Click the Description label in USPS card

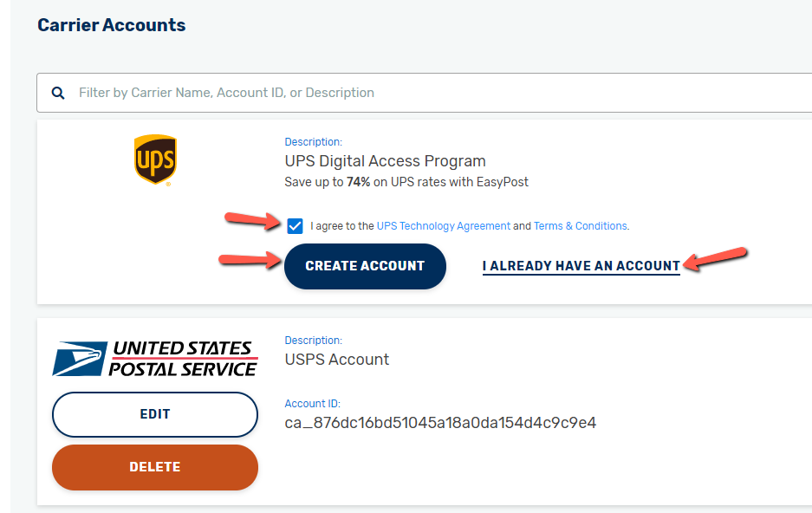[x=314, y=340]
